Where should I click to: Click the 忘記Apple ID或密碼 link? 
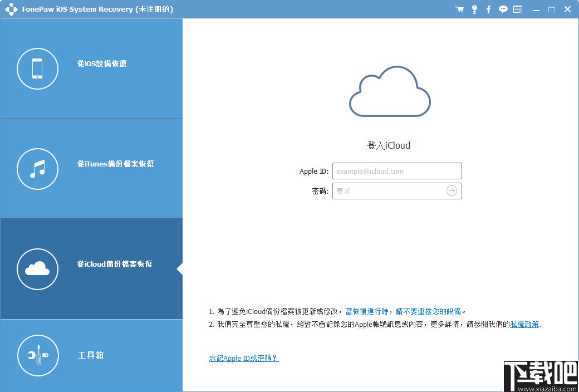pos(243,358)
